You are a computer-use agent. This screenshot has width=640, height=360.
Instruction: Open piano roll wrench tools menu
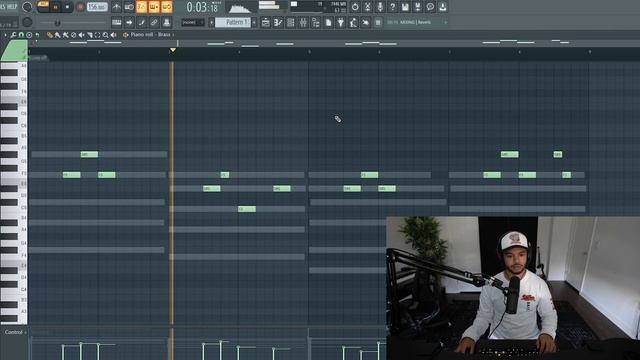pyautogui.click(x=13, y=35)
